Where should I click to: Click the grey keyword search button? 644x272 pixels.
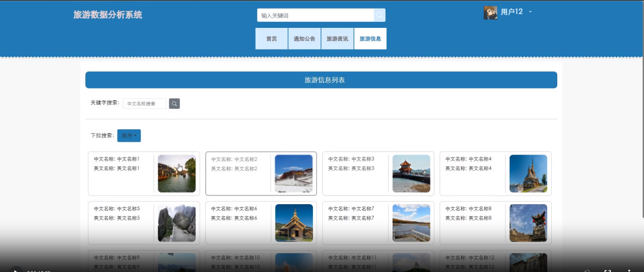(174, 103)
